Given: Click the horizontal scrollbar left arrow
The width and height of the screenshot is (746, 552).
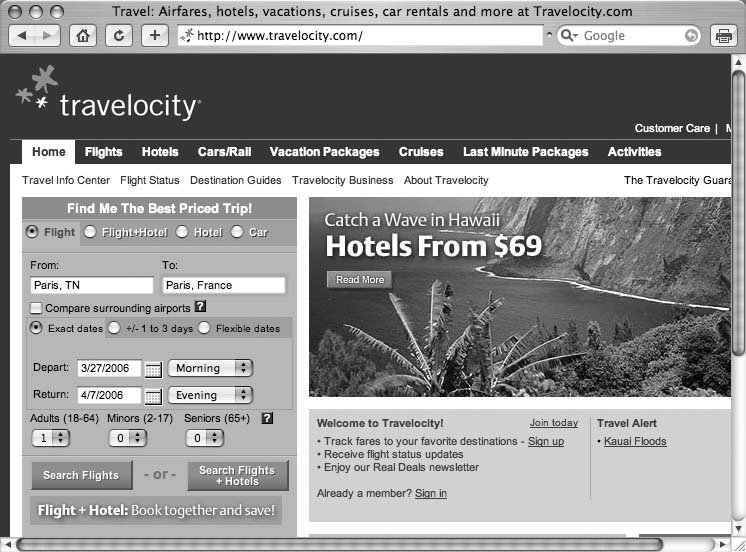Looking at the screenshot, I should [7, 543].
